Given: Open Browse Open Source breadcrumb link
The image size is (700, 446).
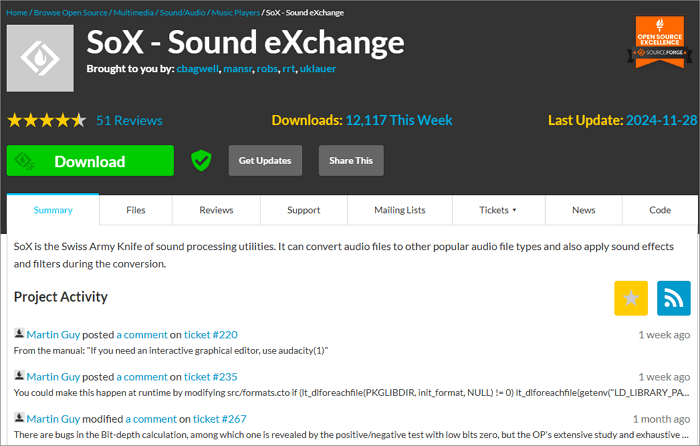Looking at the screenshot, I should [x=71, y=13].
